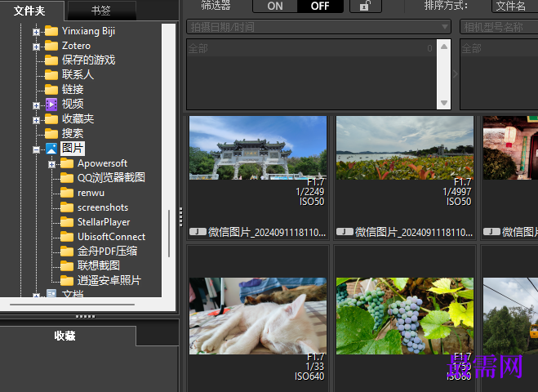Select the 全部 entry in camera model list

coord(500,48)
